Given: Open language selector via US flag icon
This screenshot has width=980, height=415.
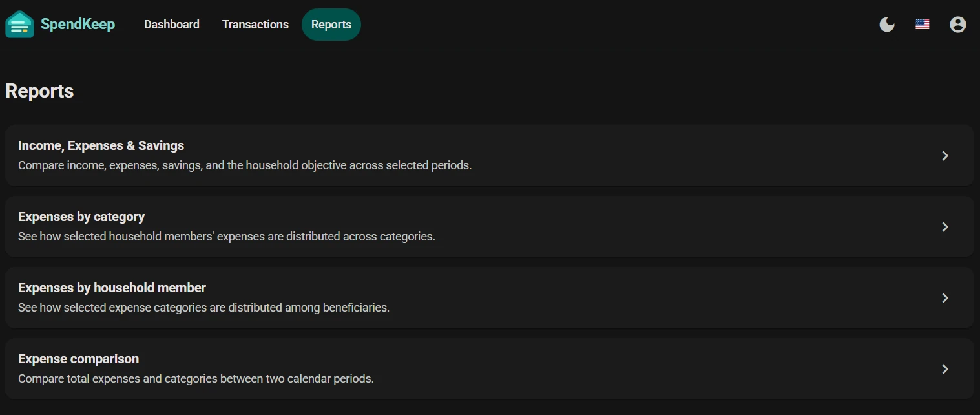Looking at the screenshot, I should 923,25.
